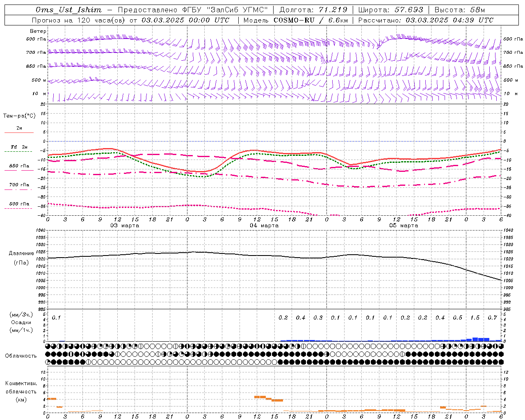The image size is (525, 420).
Task: Click the red 2м line sample in legend
Action: (x=19, y=132)
